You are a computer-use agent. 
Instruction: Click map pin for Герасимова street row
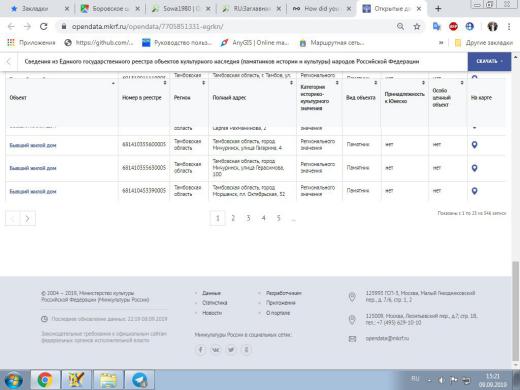click(x=474, y=168)
